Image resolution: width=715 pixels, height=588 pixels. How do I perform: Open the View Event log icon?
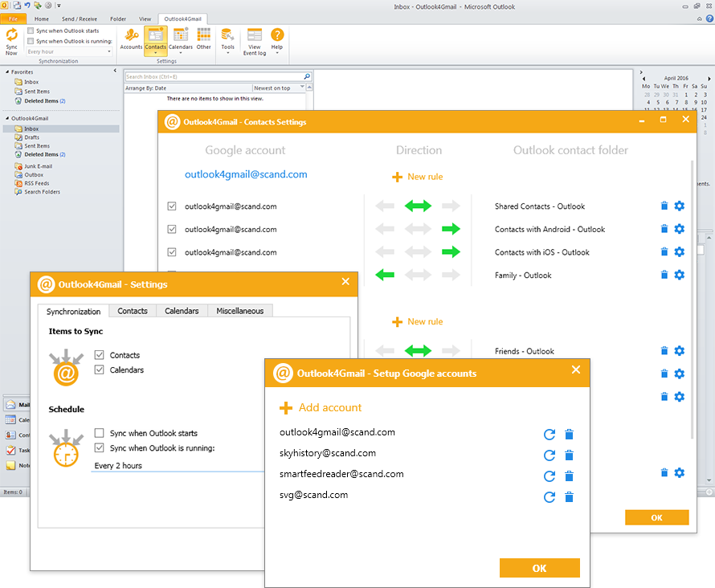click(x=254, y=39)
